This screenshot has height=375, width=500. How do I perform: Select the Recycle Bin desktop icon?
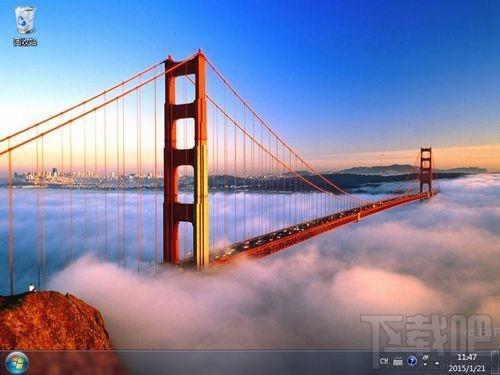[x=25, y=21]
